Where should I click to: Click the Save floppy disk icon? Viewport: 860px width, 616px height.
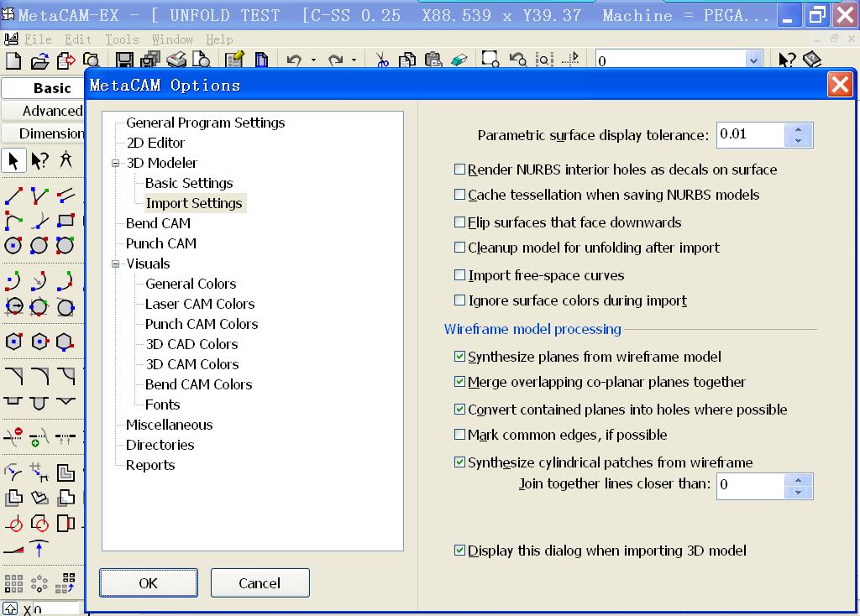click(124, 60)
